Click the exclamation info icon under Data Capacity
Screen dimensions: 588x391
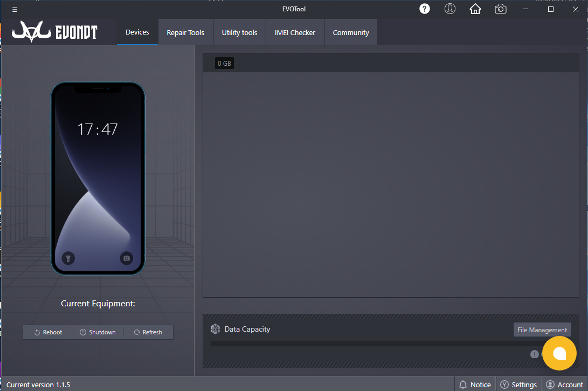pyautogui.click(x=534, y=354)
